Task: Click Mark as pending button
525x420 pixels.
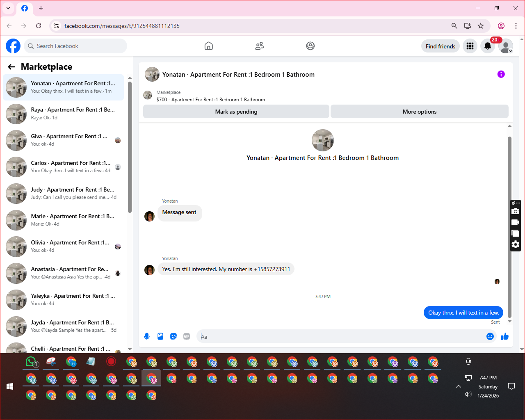Action: [236, 112]
